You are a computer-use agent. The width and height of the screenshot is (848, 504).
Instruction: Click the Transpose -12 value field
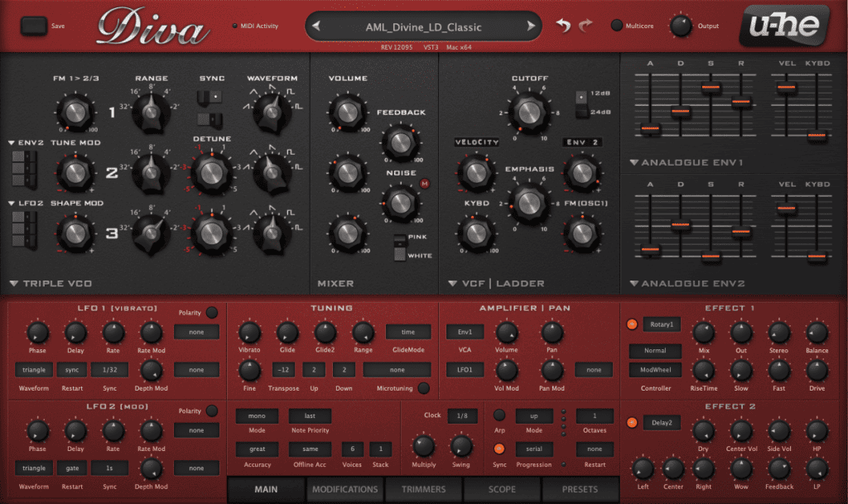pos(283,370)
